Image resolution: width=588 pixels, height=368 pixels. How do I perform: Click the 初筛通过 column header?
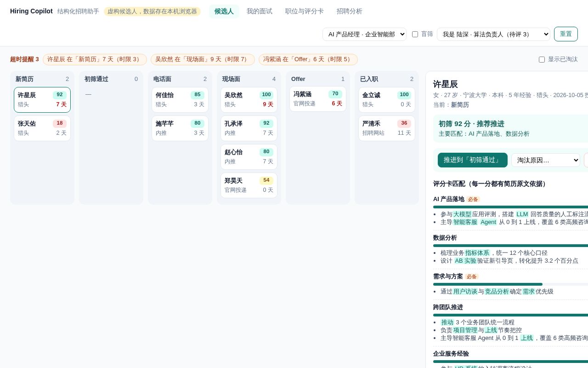pos(111,79)
